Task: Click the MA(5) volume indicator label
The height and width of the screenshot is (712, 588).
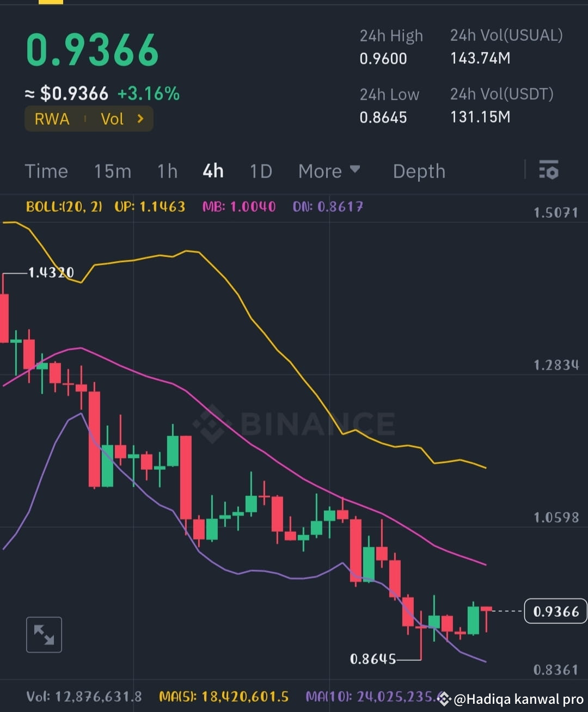Action: pos(225,696)
